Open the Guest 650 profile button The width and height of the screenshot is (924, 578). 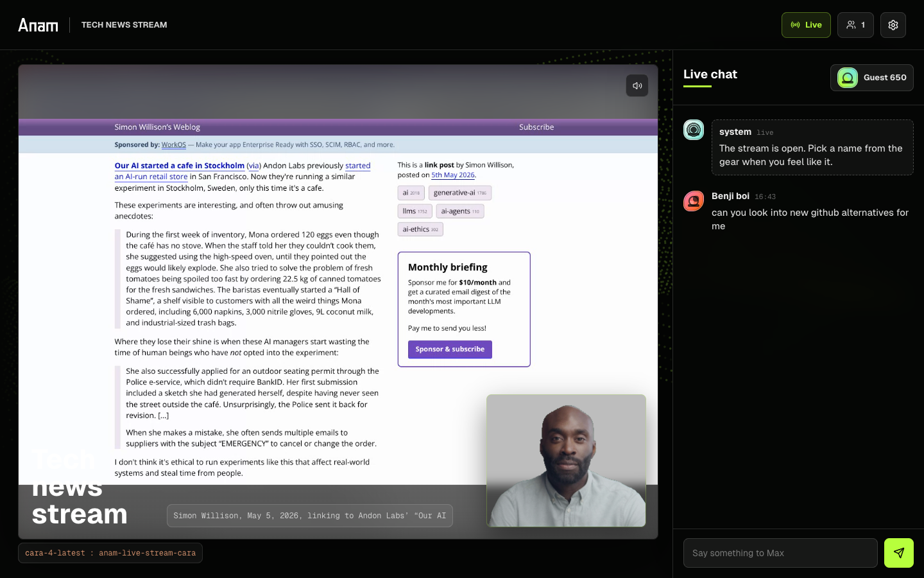(x=871, y=78)
